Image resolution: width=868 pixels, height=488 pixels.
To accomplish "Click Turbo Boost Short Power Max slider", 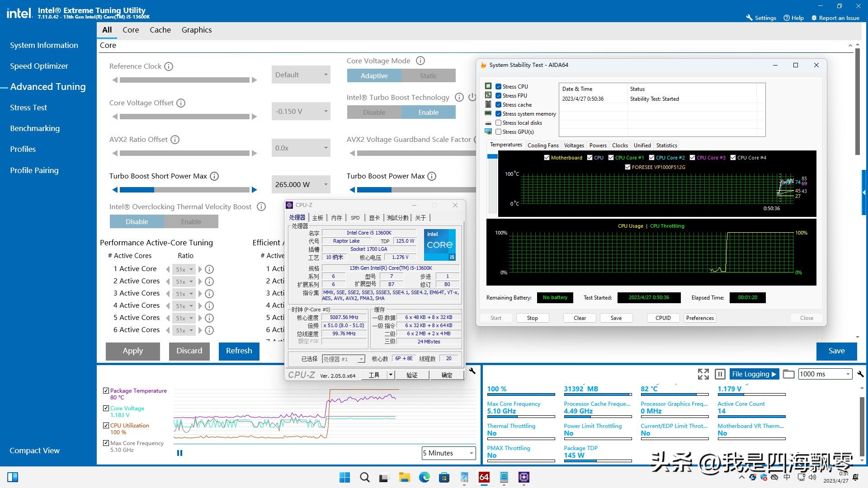I will pos(184,190).
